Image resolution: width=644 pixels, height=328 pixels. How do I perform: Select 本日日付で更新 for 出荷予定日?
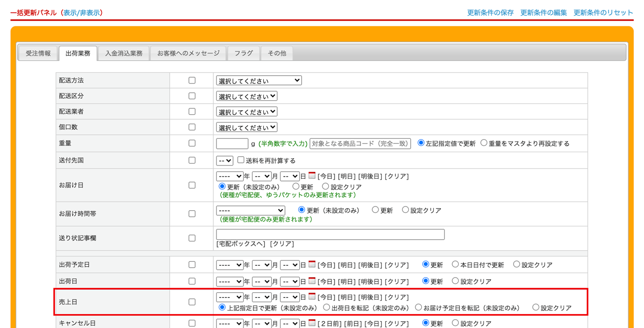455,264
